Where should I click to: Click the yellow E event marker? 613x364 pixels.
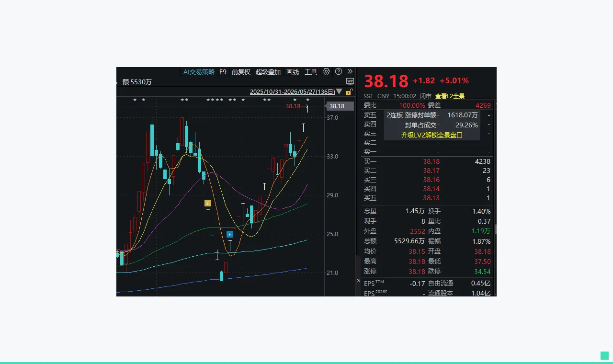click(x=208, y=203)
